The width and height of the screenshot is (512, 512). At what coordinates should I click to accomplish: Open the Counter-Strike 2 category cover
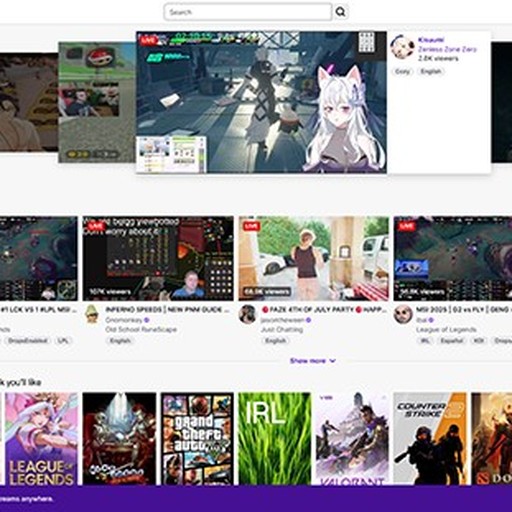click(x=430, y=439)
